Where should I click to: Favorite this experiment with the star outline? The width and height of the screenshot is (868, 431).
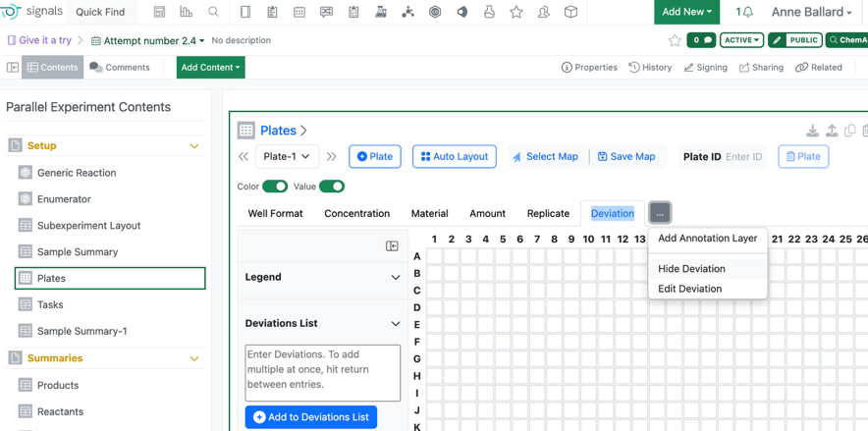(x=675, y=40)
